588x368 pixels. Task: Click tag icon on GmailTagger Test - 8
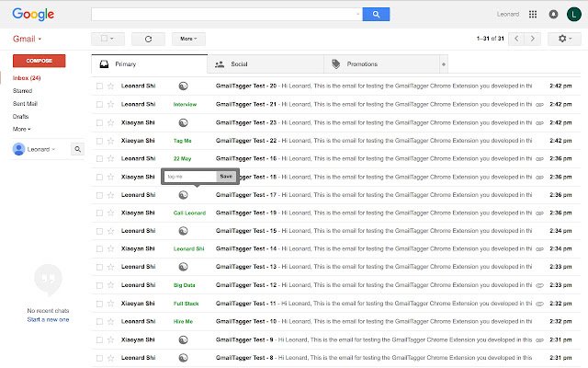coord(183,358)
